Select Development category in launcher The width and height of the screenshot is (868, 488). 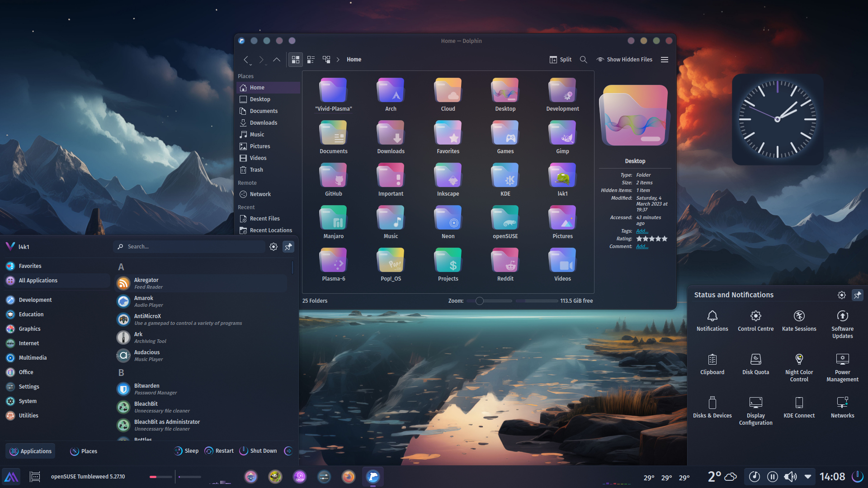click(57, 300)
